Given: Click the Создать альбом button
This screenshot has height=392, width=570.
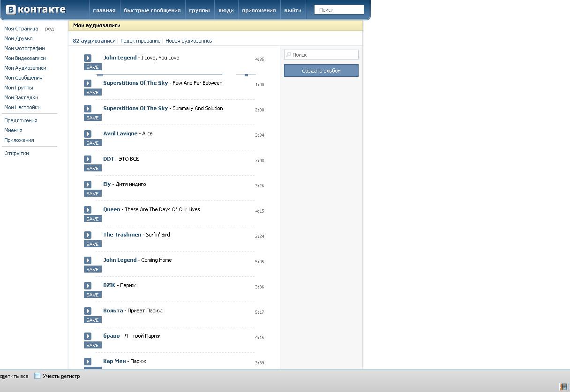Looking at the screenshot, I should click(x=321, y=71).
